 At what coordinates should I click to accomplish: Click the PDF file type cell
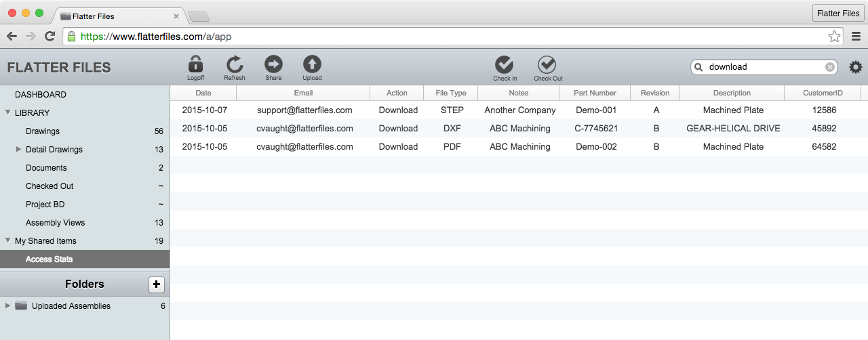tap(452, 146)
